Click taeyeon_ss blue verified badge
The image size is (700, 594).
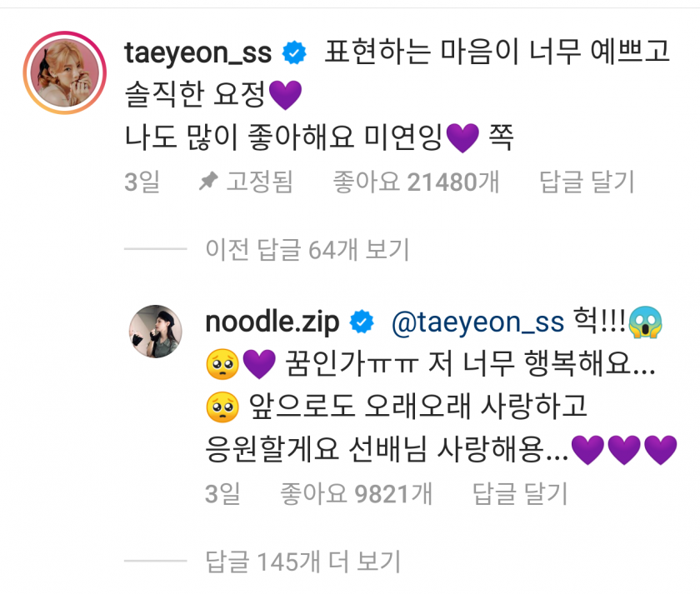295,52
